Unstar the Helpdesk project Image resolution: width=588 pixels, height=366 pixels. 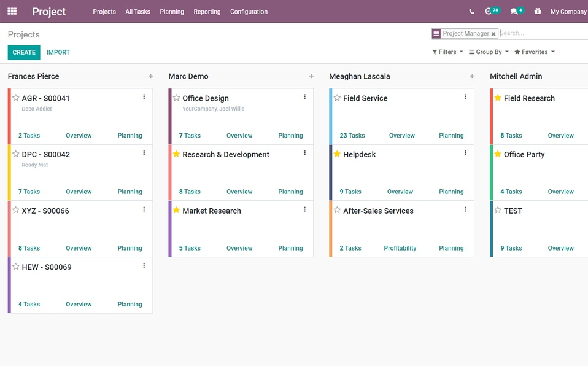point(337,154)
